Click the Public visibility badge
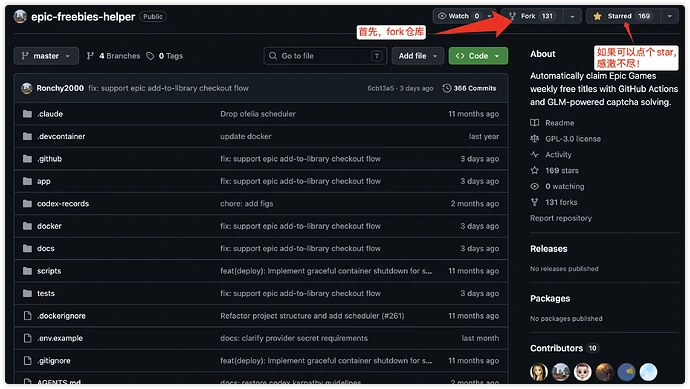 click(153, 17)
